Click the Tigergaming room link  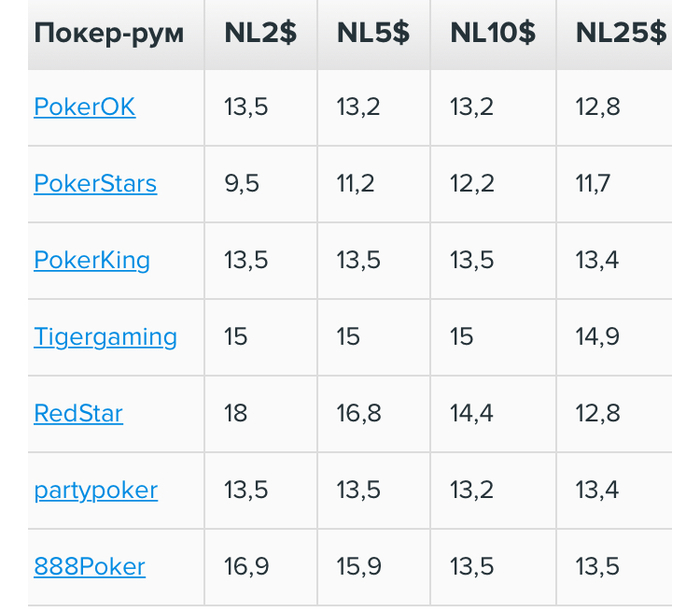(x=105, y=337)
